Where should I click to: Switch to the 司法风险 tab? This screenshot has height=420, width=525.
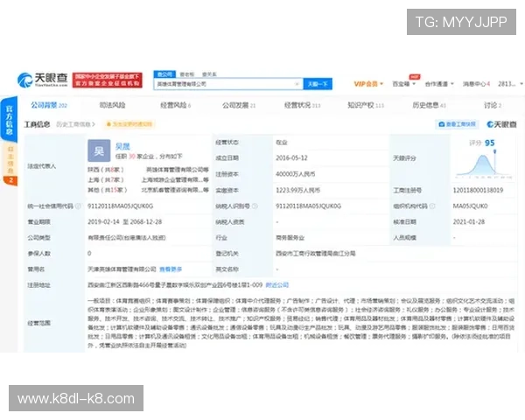point(112,105)
